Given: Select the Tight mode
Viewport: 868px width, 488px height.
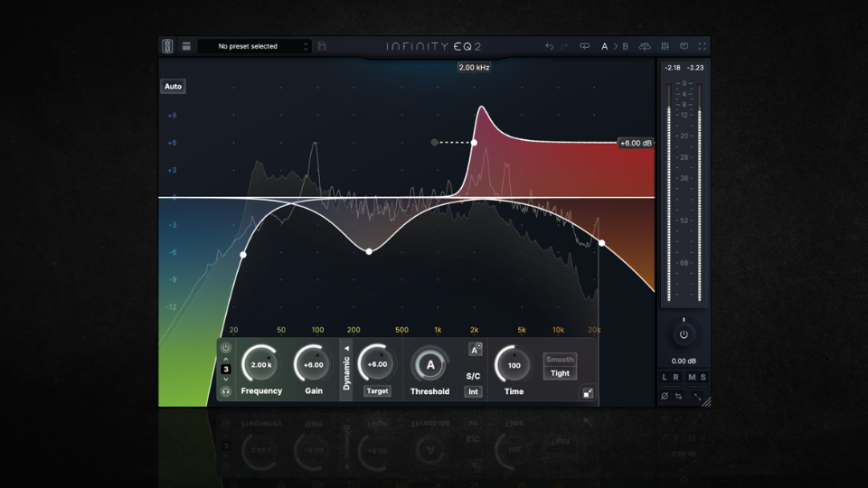Looking at the screenshot, I should point(560,373).
